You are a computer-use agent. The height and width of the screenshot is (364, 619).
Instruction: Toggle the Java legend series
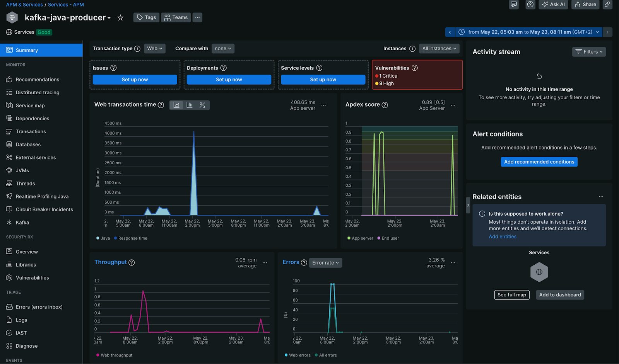[x=103, y=238]
